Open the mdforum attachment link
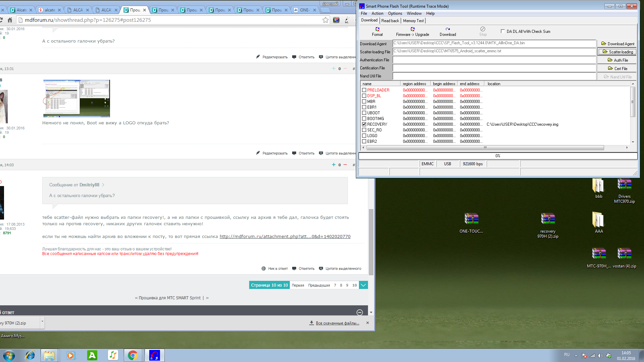This screenshot has height=362, width=644. pos(285,237)
